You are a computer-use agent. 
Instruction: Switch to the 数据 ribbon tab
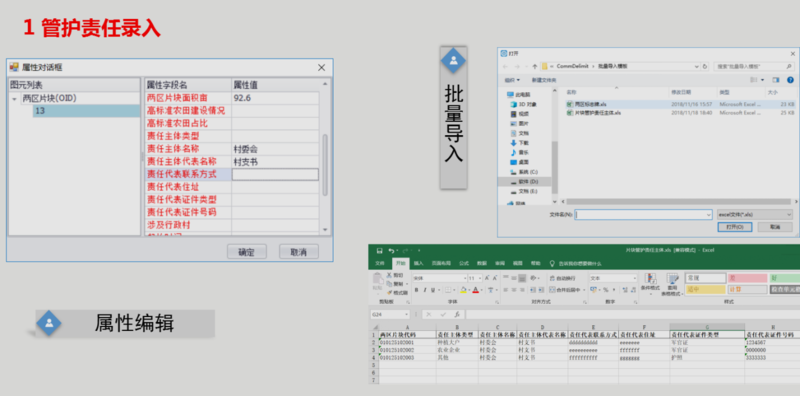pos(482,263)
